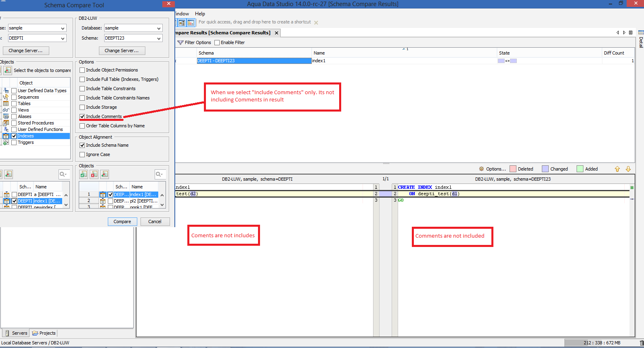The height and width of the screenshot is (348, 644).
Task: Click the red uncheck-all icon in right Objects panel
Action: 94,174
